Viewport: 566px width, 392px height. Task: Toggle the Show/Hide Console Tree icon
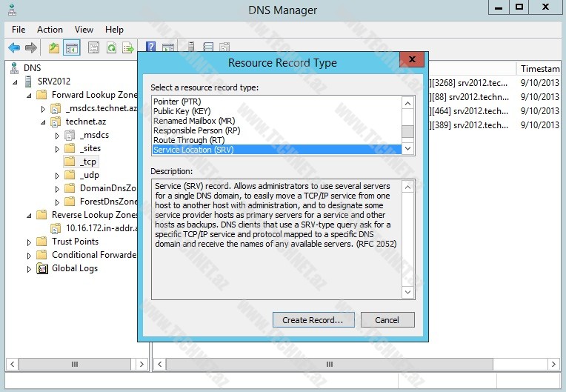tap(72, 48)
